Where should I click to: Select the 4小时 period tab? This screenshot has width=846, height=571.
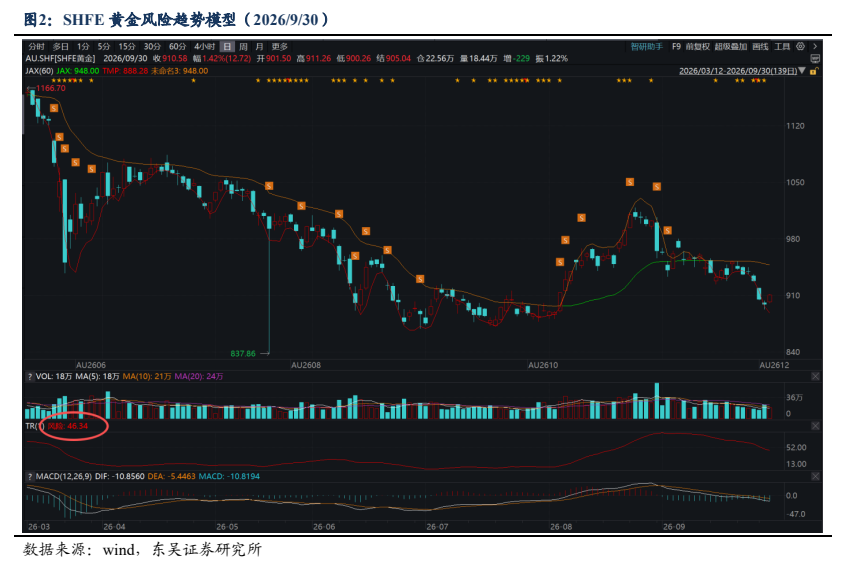pos(204,46)
